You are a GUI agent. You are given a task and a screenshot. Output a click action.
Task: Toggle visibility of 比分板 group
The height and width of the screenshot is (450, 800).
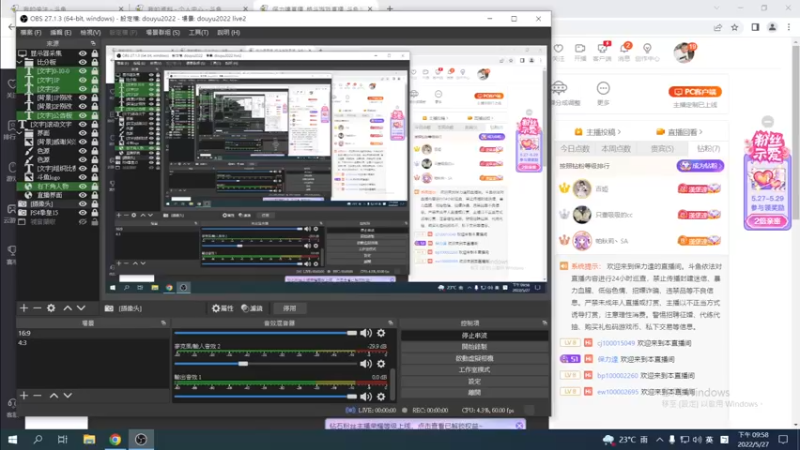82,62
